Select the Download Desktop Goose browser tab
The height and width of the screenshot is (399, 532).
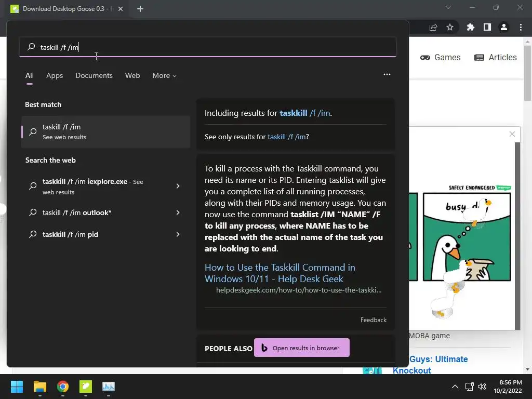(66, 9)
